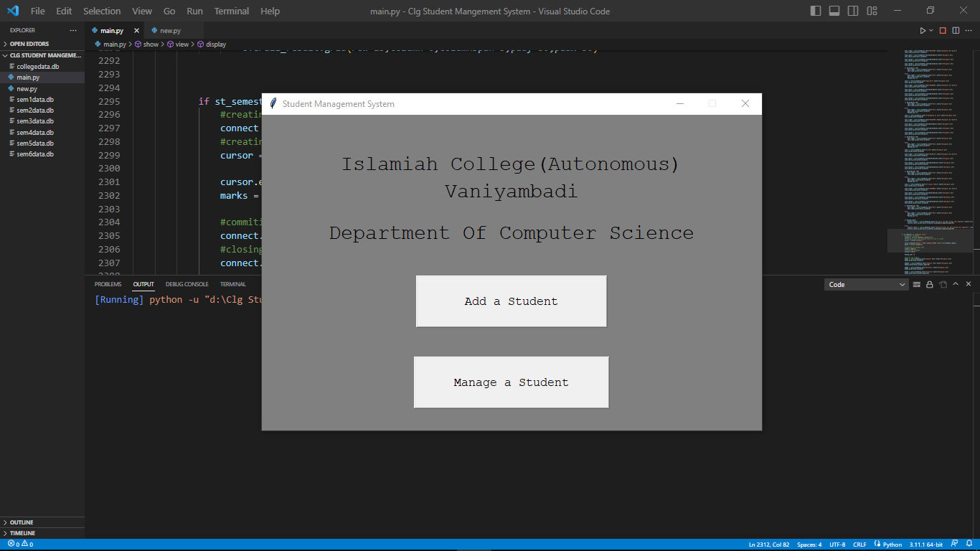Image resolution: width=980 pixels, height=551 pixels.
Task: Click the Manage a Student button
Action: (511, 382)
